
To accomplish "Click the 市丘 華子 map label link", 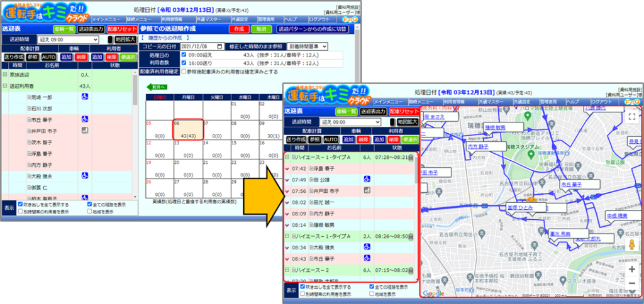I will coord(571,185).
